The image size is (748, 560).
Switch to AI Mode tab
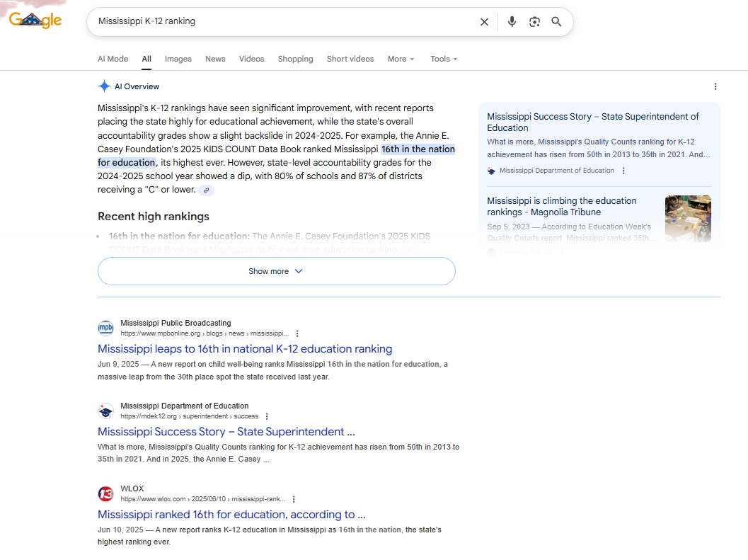click(113, 59)
